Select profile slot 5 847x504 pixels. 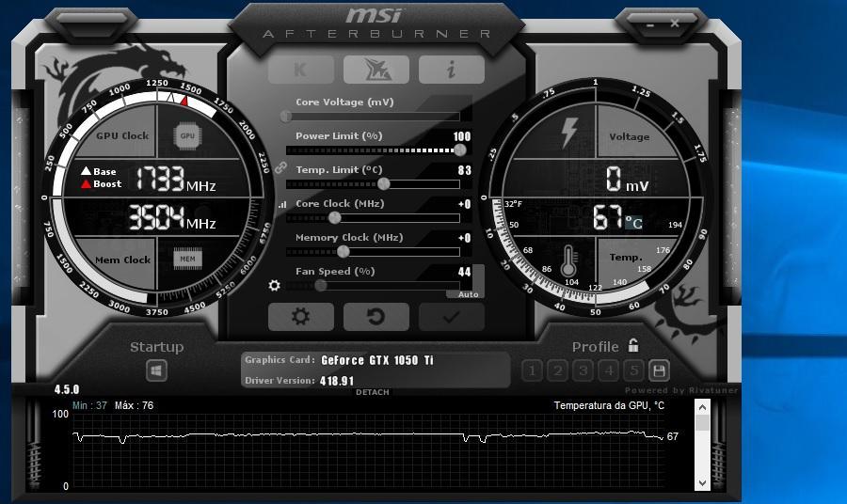[x=633, y=370]
